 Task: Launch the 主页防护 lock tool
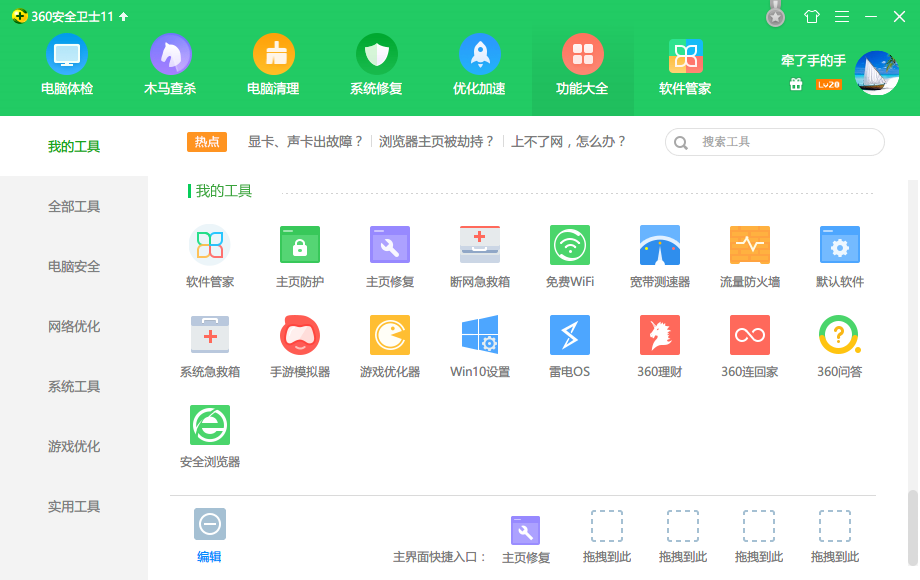(x=300, y=256)
